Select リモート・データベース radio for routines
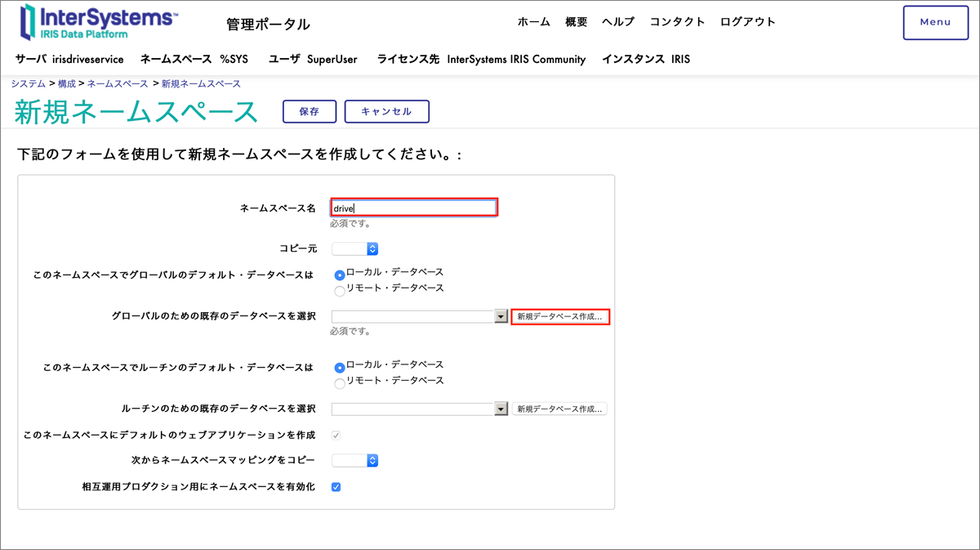The width and height of the screenshot is (980, 550). [340, 383]
